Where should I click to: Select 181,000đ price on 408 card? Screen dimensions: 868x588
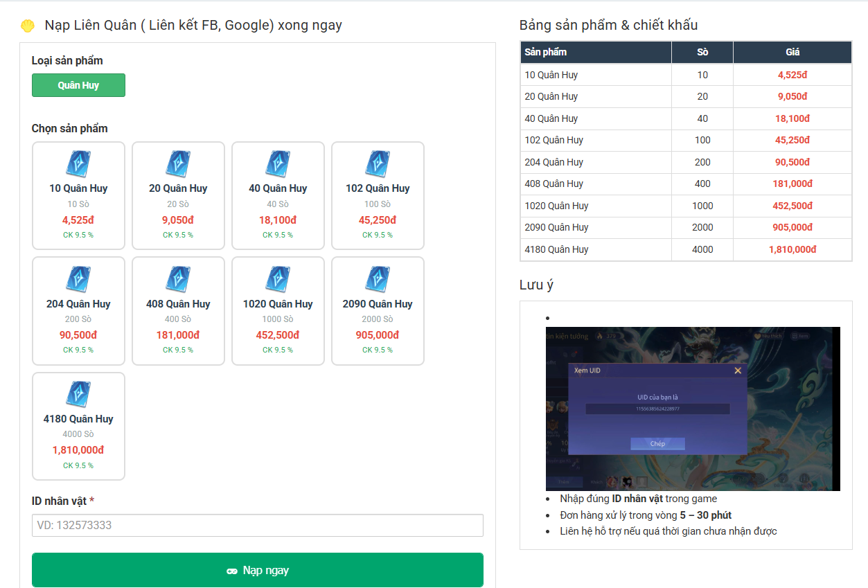(x=178, y=335)
